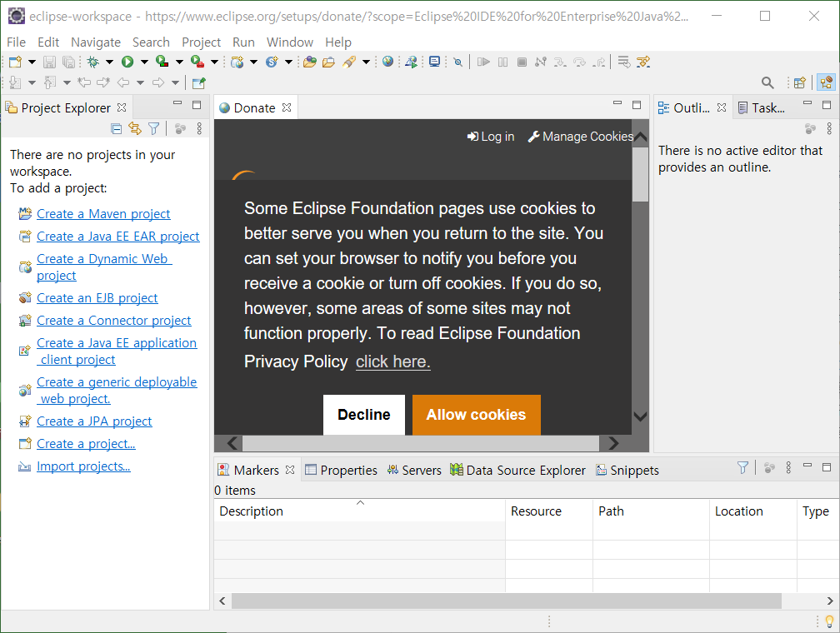Click the Create an EJB project link
The height and width of the screenshot is (633, 840).
pyautogui.click(x=97, y=297)
